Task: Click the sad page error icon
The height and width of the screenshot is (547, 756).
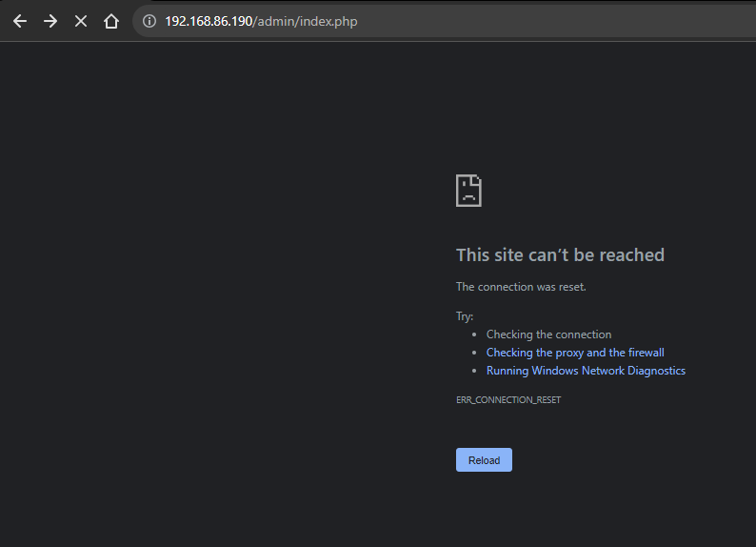Action: [x=468, y=191]
